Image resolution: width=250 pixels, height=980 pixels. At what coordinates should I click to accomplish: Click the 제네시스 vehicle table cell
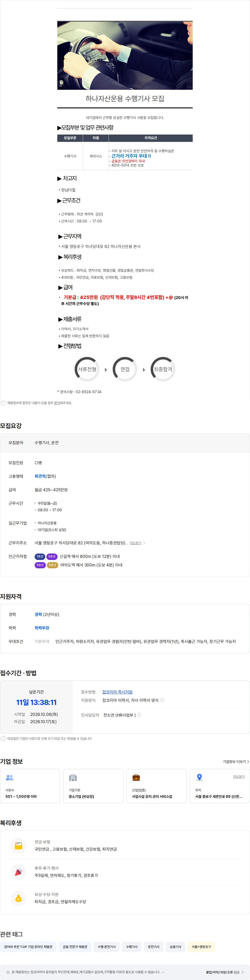(x=96, y=156)
